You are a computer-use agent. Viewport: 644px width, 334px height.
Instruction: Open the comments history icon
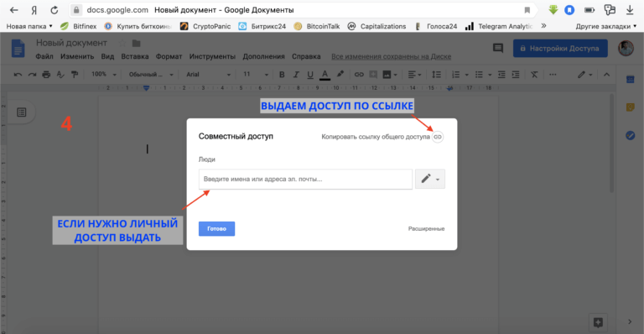click(498, 49)
